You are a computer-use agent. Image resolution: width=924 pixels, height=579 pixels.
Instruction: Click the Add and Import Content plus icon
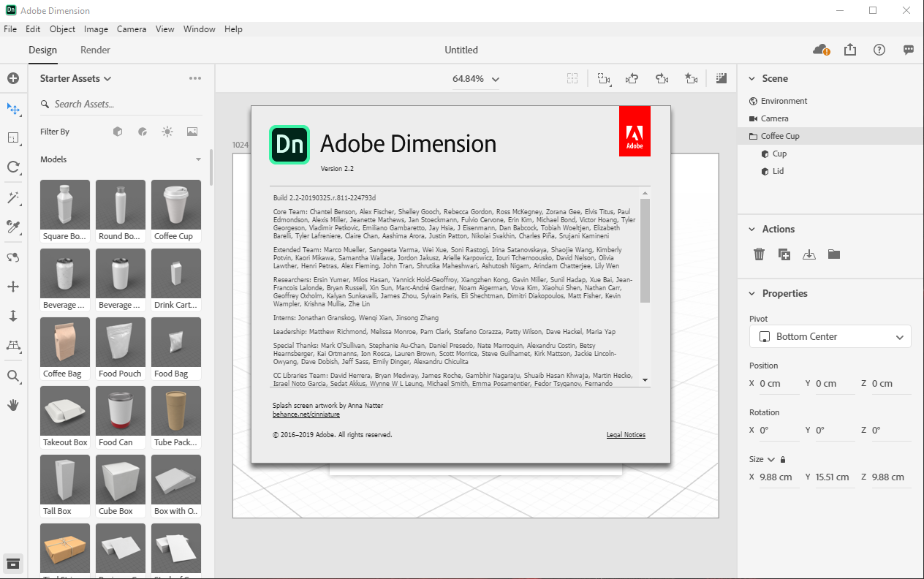(12, 78)
